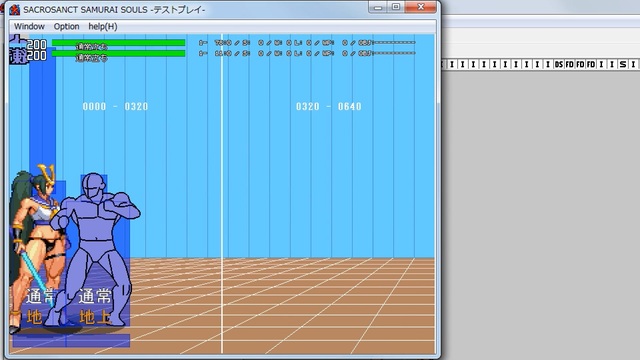
Task: Open the Window menu
Action: pyautogui.click(x=29, y=27)
